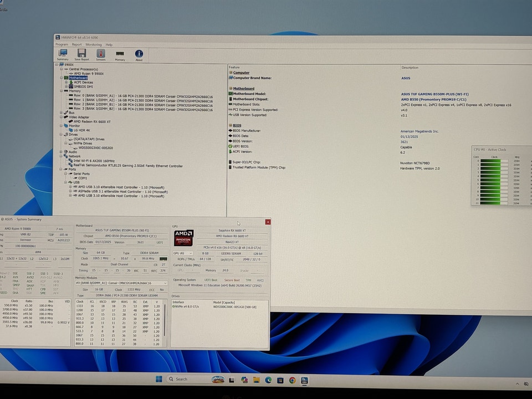Click the Ports icon in tree
The height and width of the screenshot is (399, 532).
point(66,170)
